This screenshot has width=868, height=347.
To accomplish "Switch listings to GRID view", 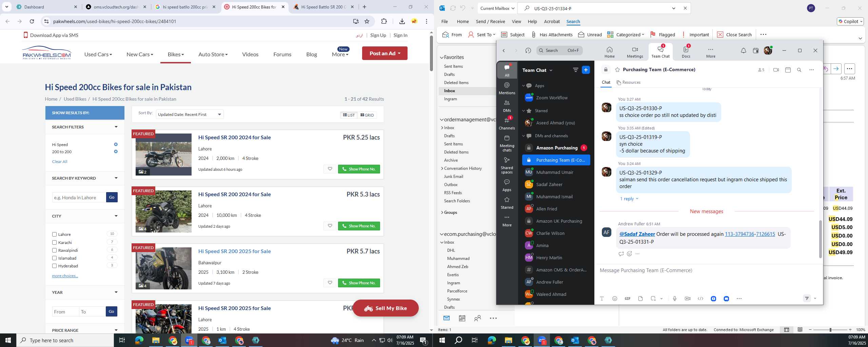I will tap(367, 115).
